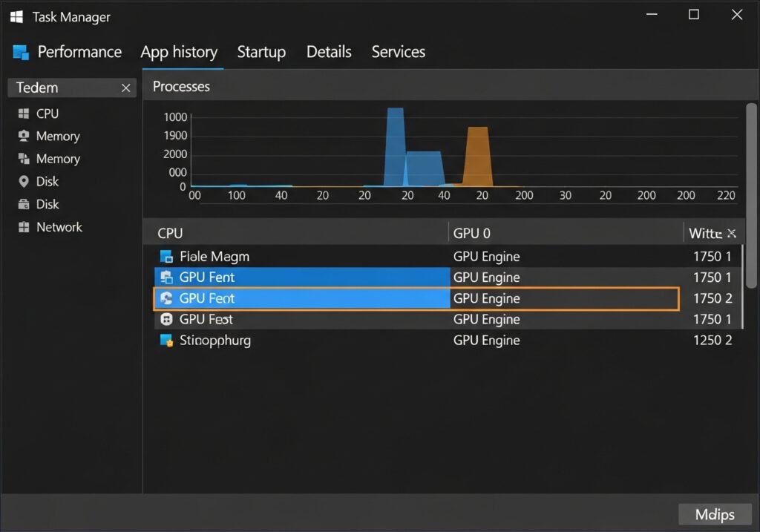Click the CPU sidebar icon

tap(23, 114)
